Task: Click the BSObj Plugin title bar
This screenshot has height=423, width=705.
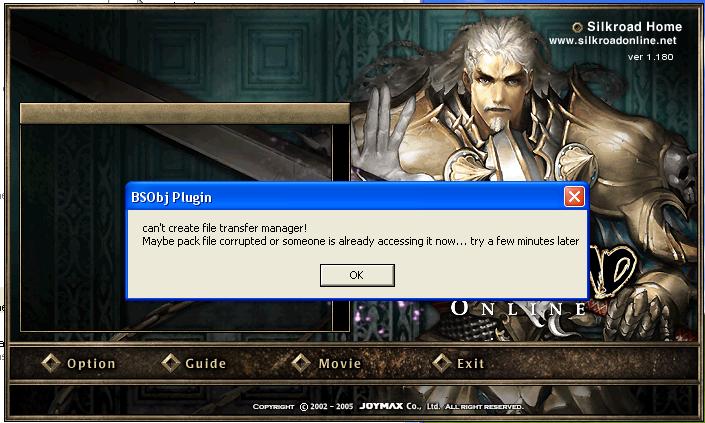Action: point(345,197)
